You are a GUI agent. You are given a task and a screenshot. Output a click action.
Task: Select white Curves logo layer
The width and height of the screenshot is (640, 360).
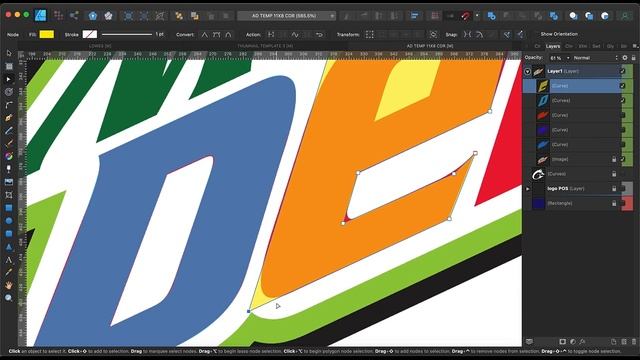[571, 174]
